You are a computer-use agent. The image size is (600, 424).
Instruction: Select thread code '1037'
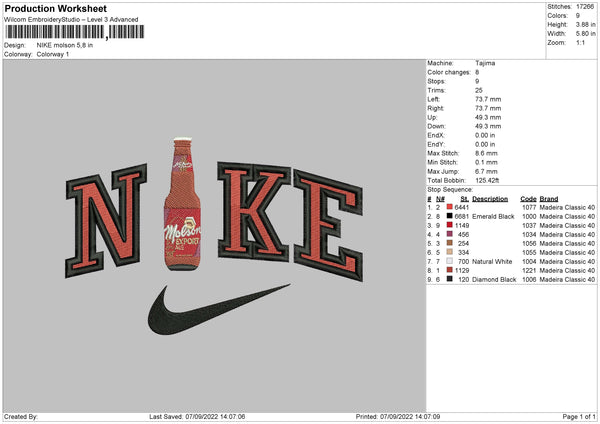[x=529, y=225]
